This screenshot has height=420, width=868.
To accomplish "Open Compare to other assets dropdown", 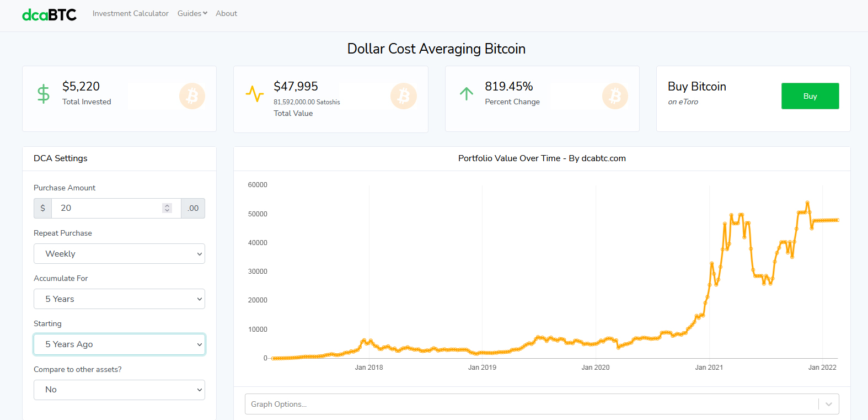I will [119, 390].
